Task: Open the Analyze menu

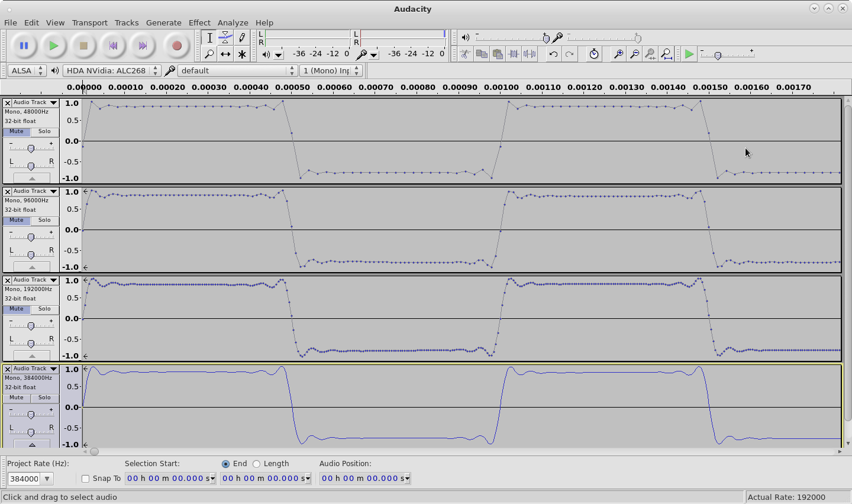Action: pos(233,22)
